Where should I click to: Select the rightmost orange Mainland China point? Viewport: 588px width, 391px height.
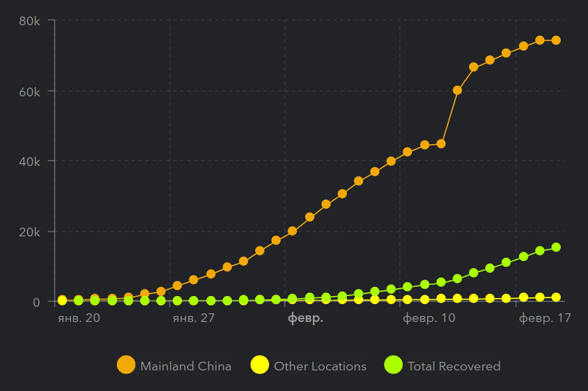pos(555,40)
